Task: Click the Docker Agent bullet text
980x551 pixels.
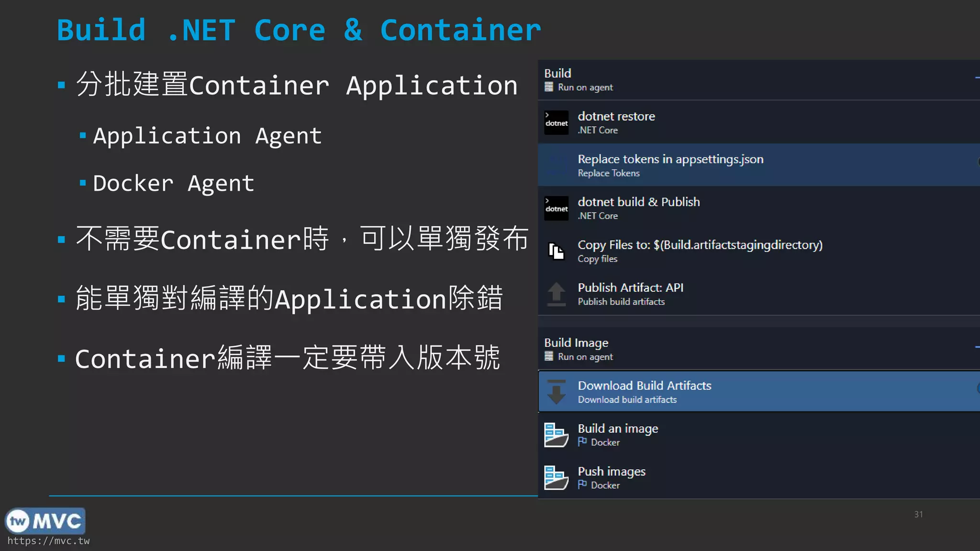Action: [174, 184]
